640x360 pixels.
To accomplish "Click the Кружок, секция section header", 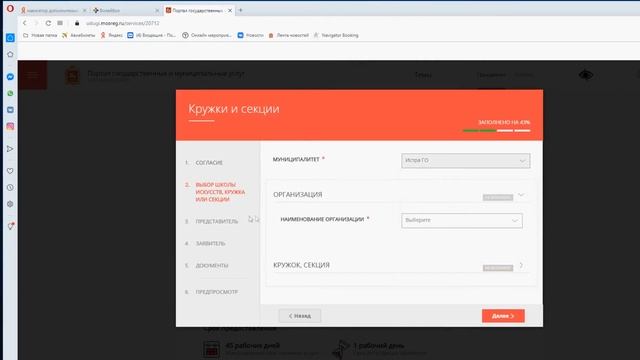I will pos(301,265).
